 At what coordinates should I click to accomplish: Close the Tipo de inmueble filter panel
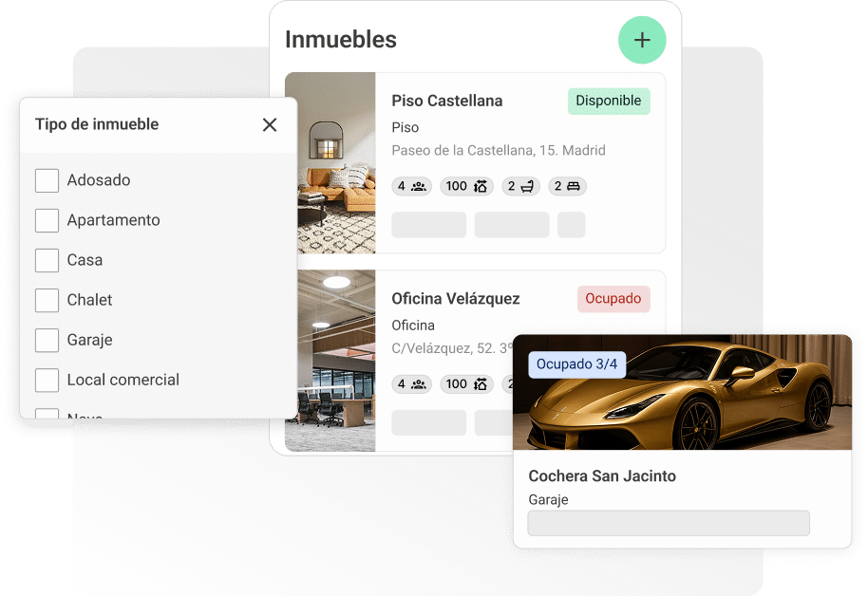tap(270, 124)
